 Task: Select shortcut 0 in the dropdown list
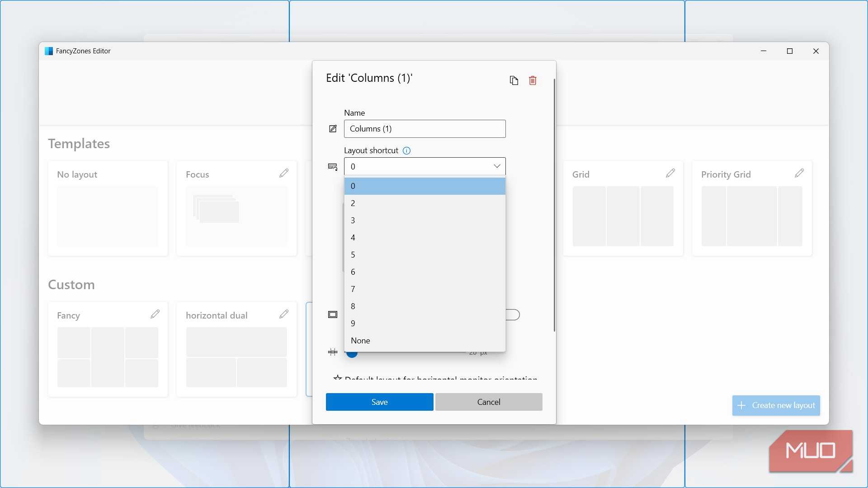425,186
